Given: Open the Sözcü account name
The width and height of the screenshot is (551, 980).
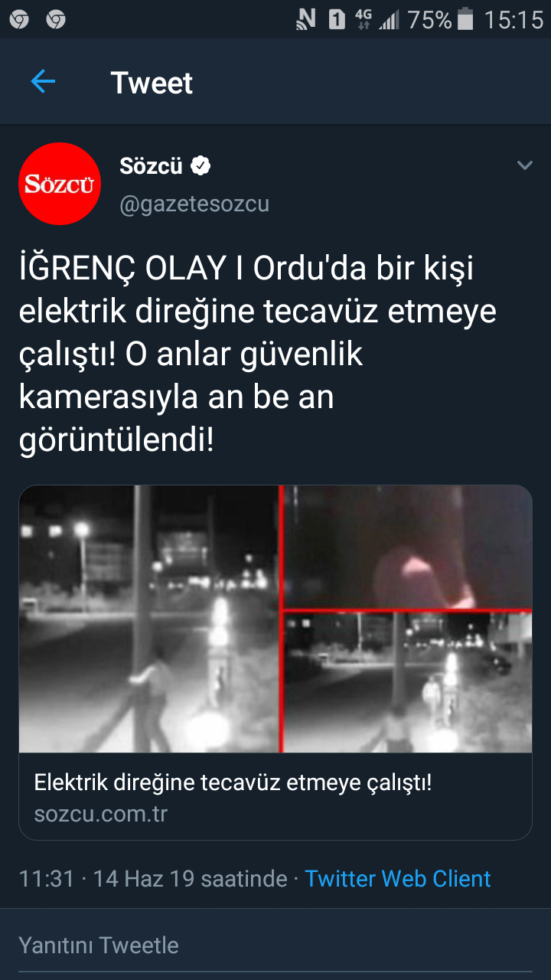Looking at the screenshot, I should pos(152,165).
